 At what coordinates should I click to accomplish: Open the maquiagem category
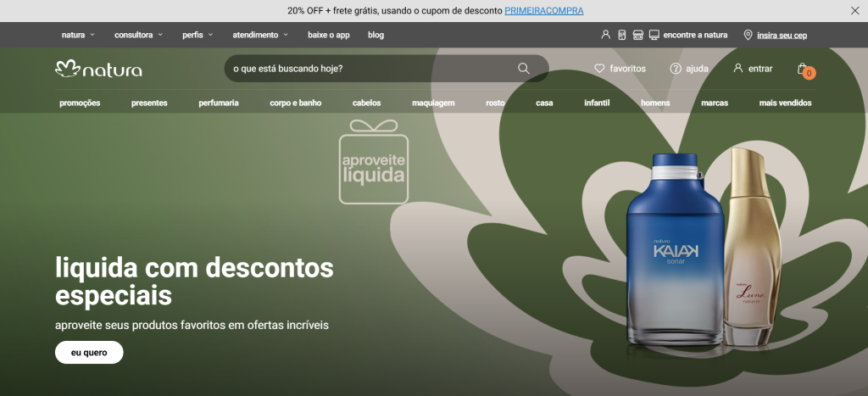[433, 103]
